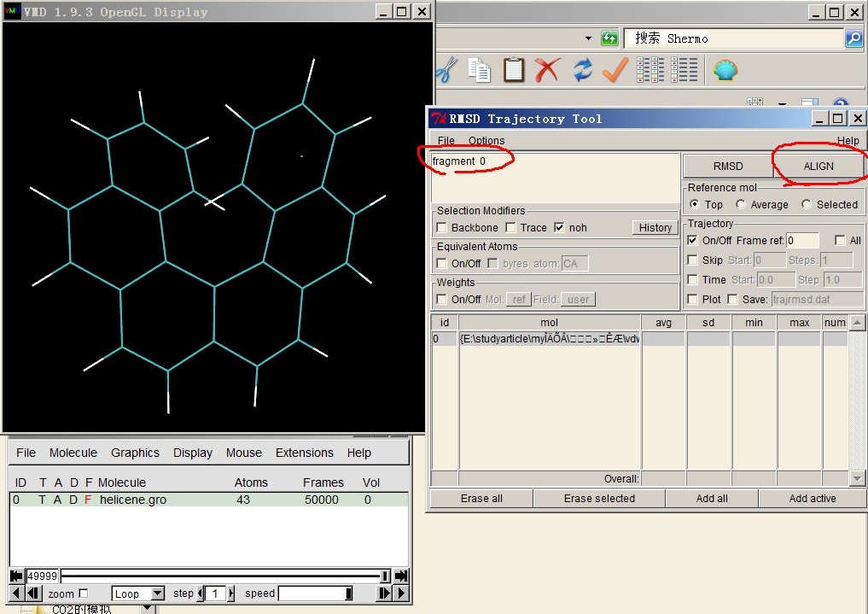The height and width of the screenshot is (614, 868).
Task: Click the details list view icon
Action: (x=684, y=70)
